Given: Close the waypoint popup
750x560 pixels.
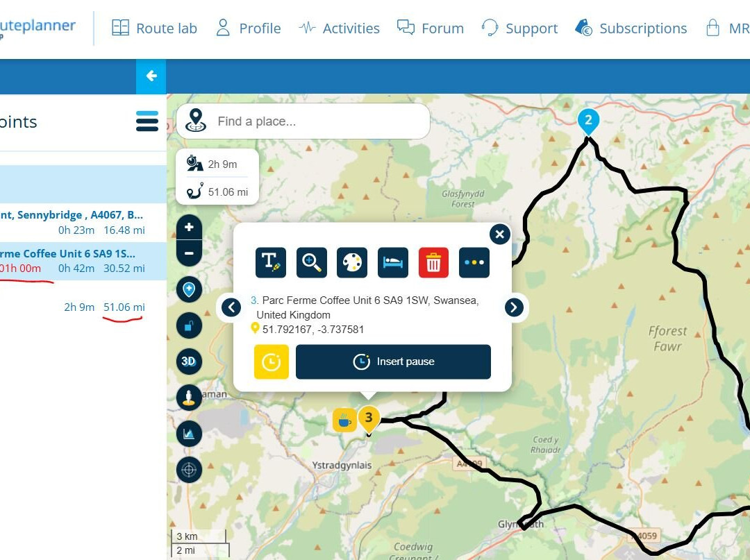Looking at the screenshot, I should point(499,235).
